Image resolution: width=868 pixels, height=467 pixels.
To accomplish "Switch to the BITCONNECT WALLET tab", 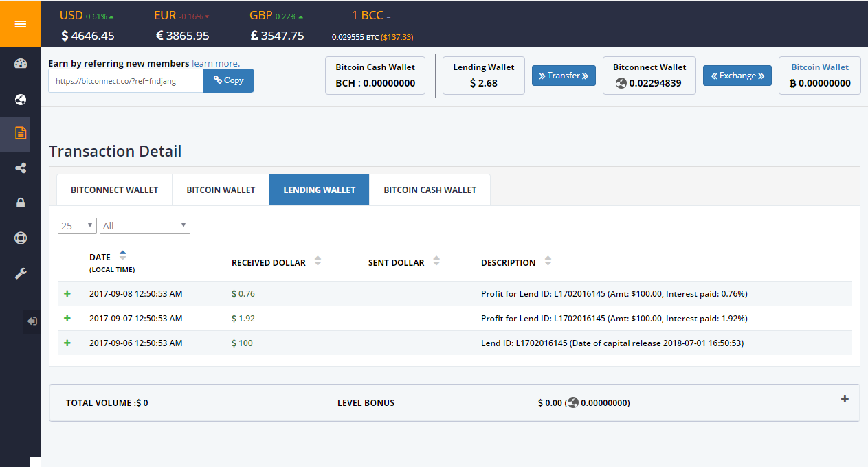I will coord(115,190).
